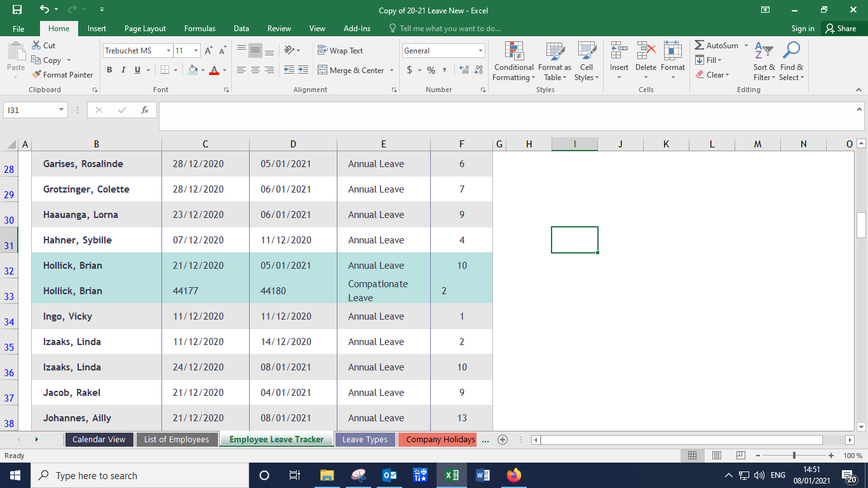Click Increase Decimal icon
The width and height of the screenshot is (868, 488).
click(464, 70)
